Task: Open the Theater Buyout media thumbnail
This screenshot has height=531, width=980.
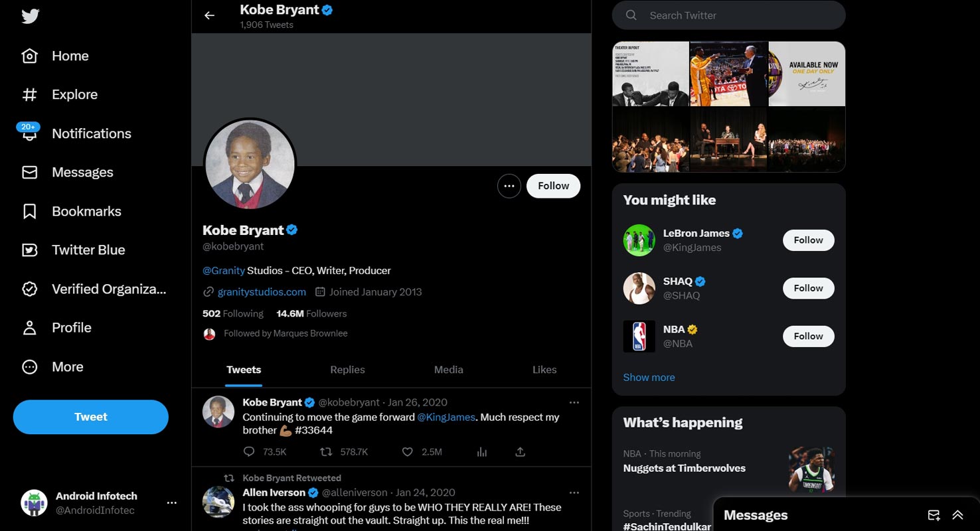Action: pyautogui.click(x=651, y=74)
